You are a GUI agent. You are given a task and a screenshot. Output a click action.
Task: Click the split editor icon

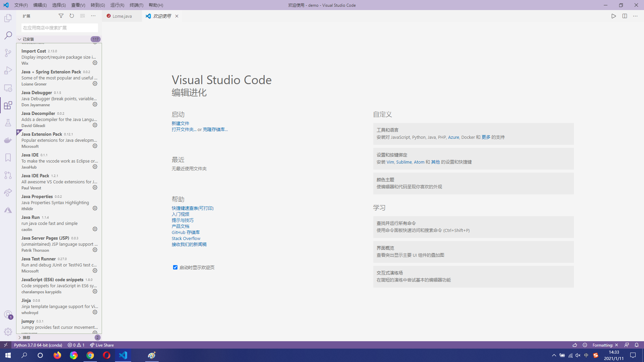coord(625,16)
